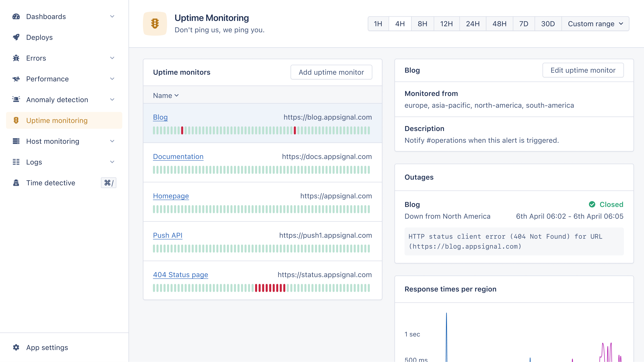Open the Documentation monitor link
644x362 pixels.
178,156
